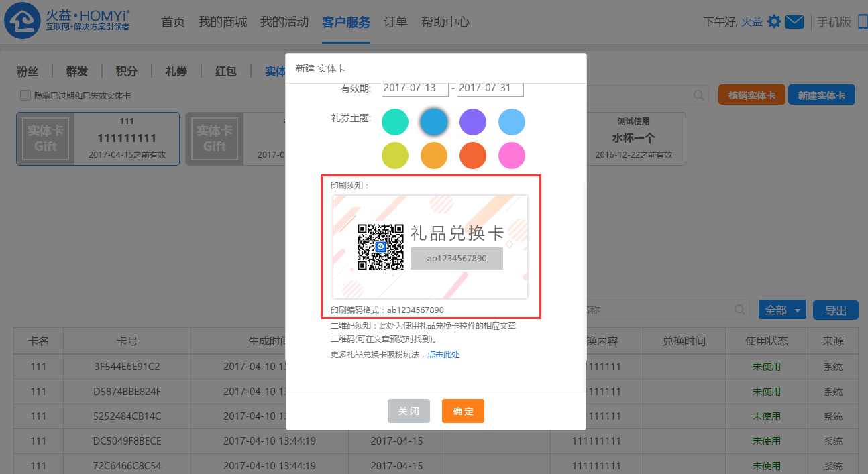
Task: Click card number 72C6466C8C54
Action: coord(127,465)
